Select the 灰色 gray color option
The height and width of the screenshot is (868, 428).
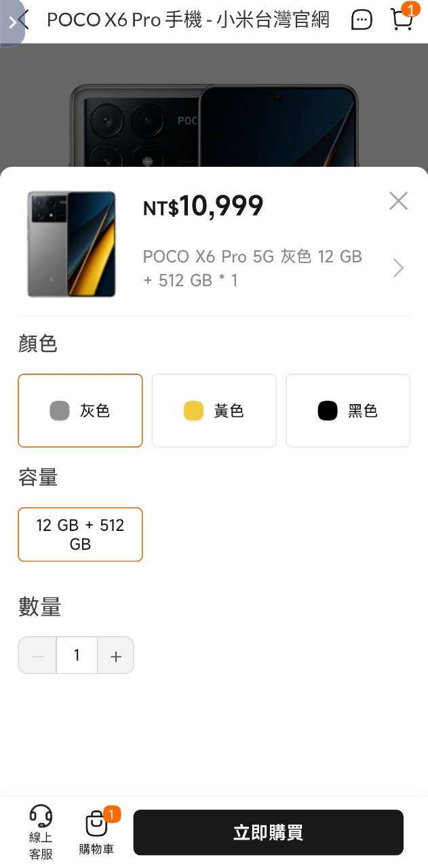point(80,411)
